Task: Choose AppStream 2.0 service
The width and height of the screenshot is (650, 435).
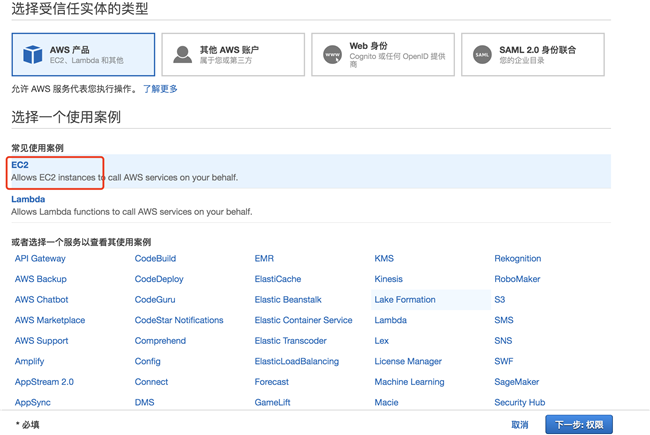Action: pos(44,382)
